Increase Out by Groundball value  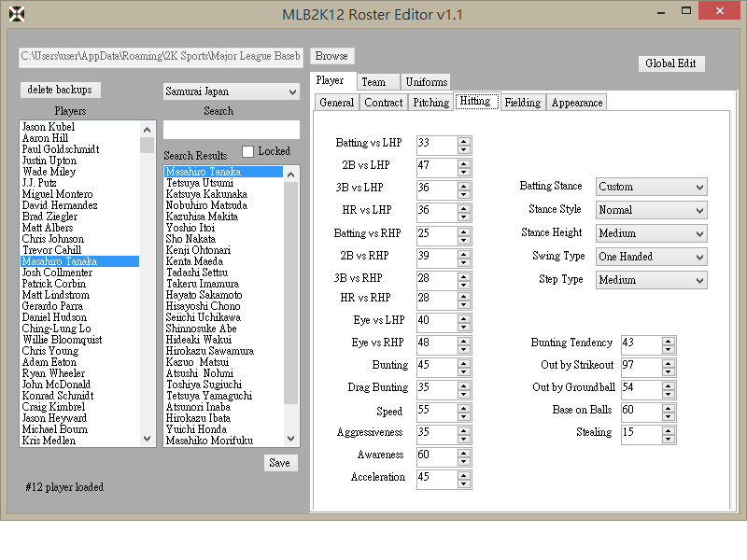(x=668, y=385)
